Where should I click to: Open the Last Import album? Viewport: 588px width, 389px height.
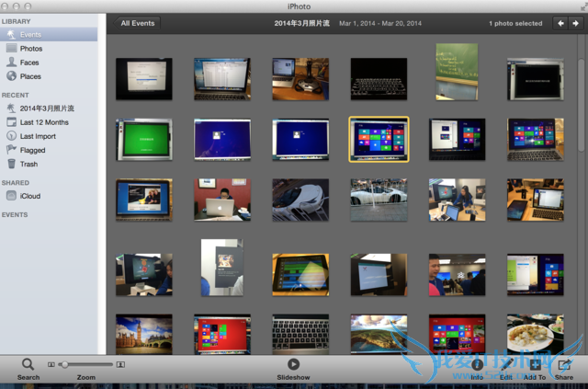[38, 136]
